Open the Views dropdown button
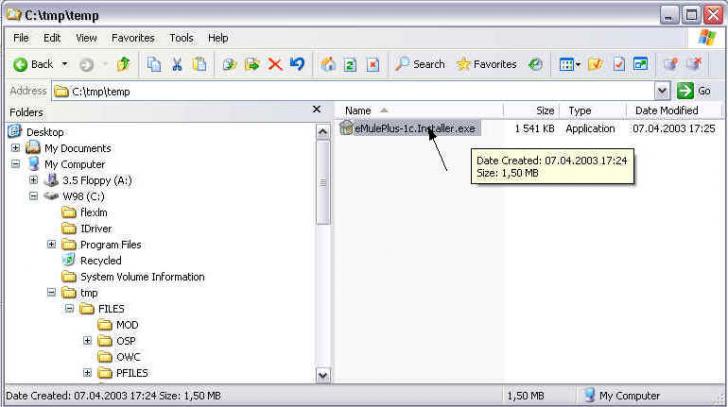This screenshot has height=407, width=728. [x=571, y=64]
